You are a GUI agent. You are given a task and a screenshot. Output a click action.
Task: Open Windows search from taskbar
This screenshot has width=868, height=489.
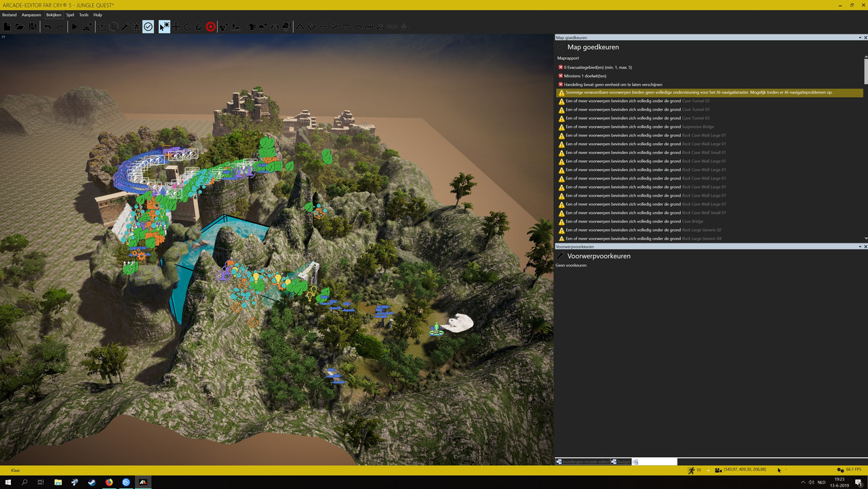[x=24, y=482]
